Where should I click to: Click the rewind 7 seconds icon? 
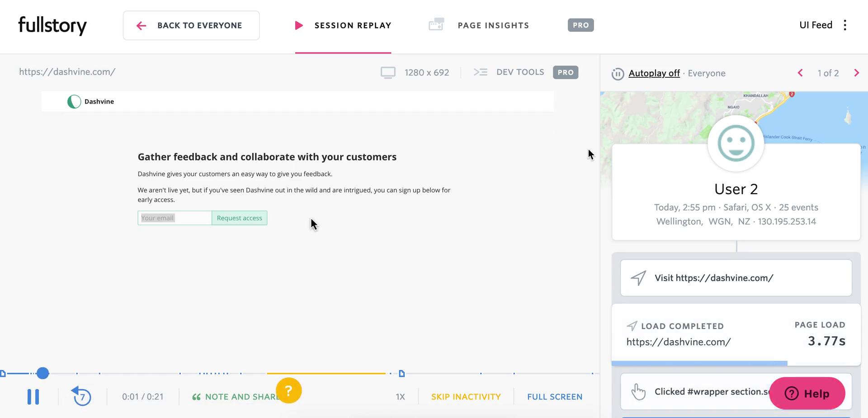click(82, 396)
